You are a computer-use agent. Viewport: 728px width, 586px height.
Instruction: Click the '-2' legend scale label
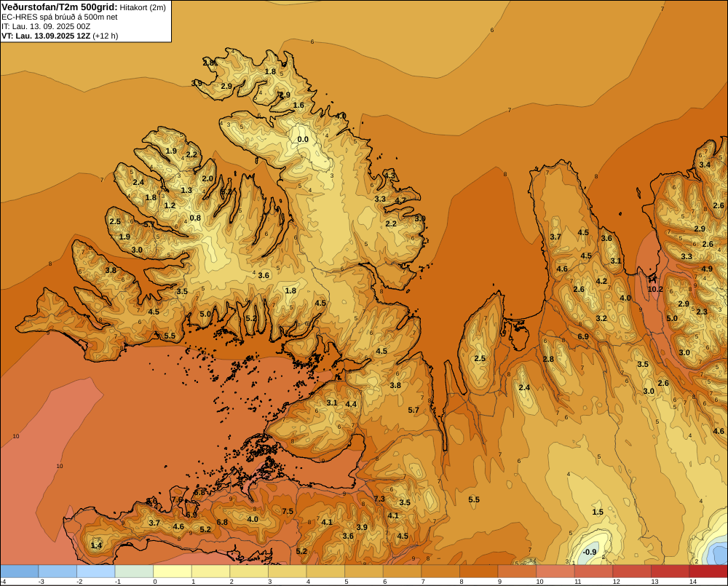click(79, 582)
